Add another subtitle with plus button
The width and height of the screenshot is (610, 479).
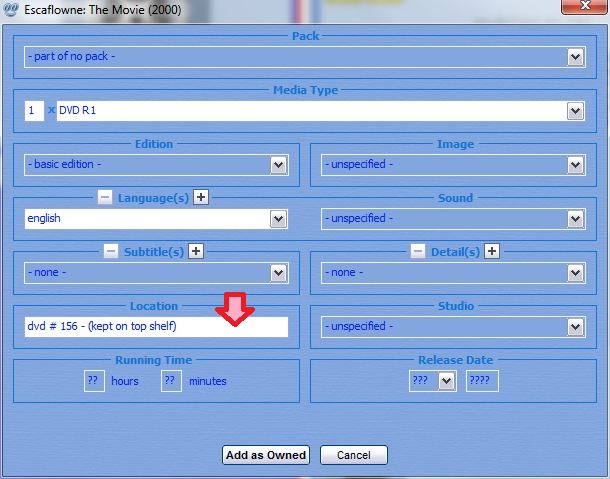(196, 251)
